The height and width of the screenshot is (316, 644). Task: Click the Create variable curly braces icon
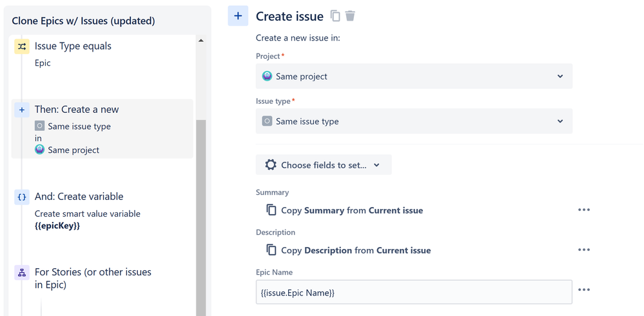(x=22, y=197)
